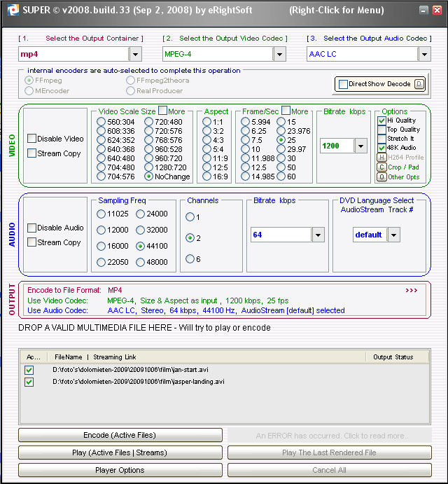
Task: Uncheck the jasper-landing.avi file row
Action: (29, 382)
